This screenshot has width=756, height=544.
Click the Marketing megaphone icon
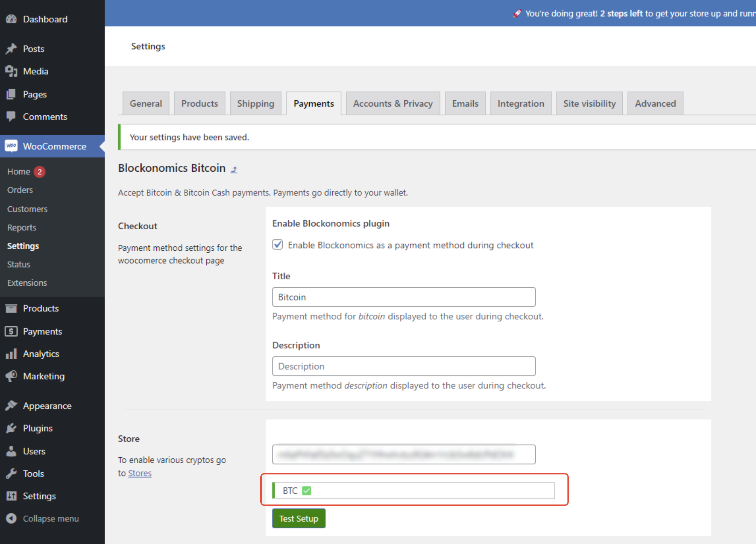11,376
